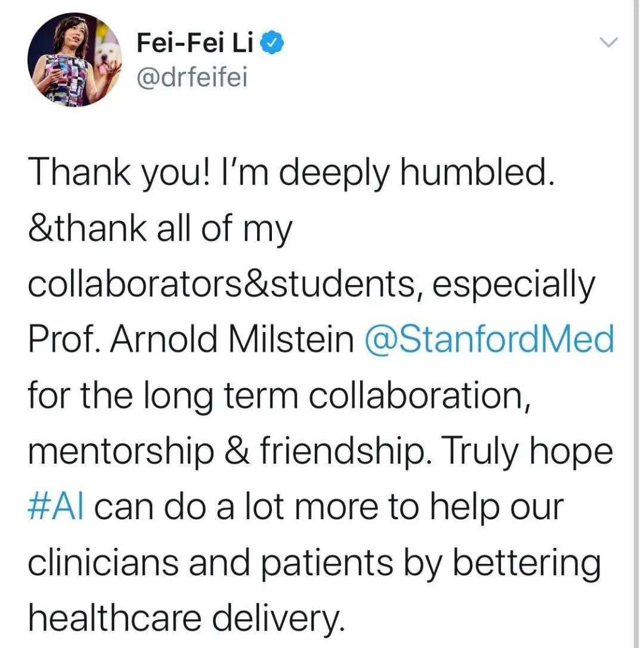Open Fei-Fei Li's profile avatar photo
This screenshot has width=644, height=648.
(x=75, y=60)
